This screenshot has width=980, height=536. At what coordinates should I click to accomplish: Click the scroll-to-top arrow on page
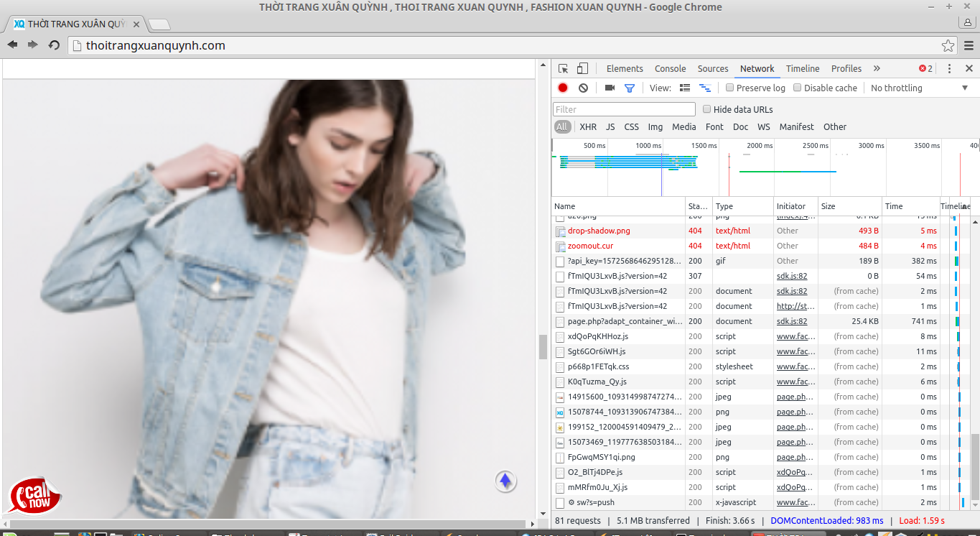point(505,481)
